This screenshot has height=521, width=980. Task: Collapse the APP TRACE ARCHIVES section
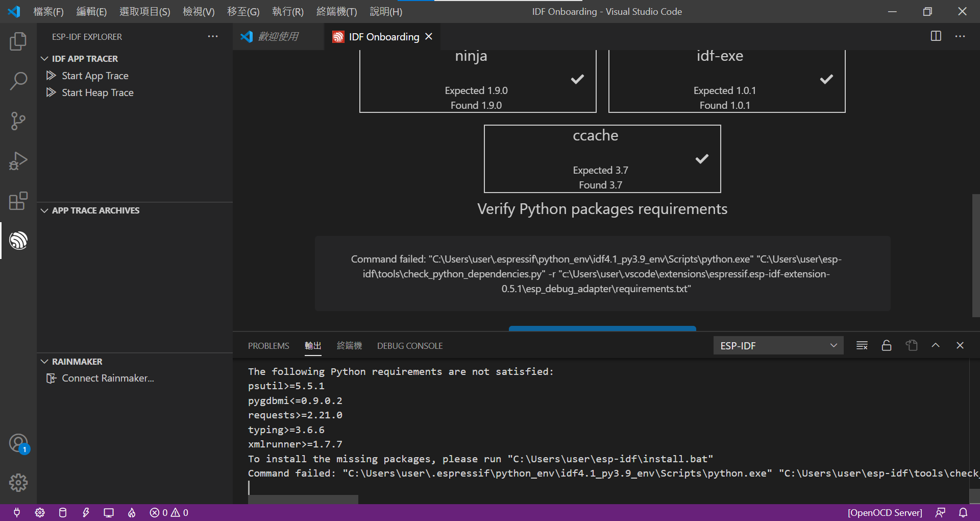tap(135, 210)
